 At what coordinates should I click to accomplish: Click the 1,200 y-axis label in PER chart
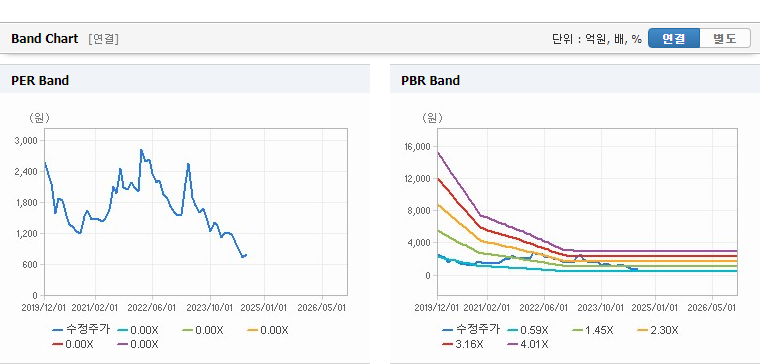coord(27,234)
